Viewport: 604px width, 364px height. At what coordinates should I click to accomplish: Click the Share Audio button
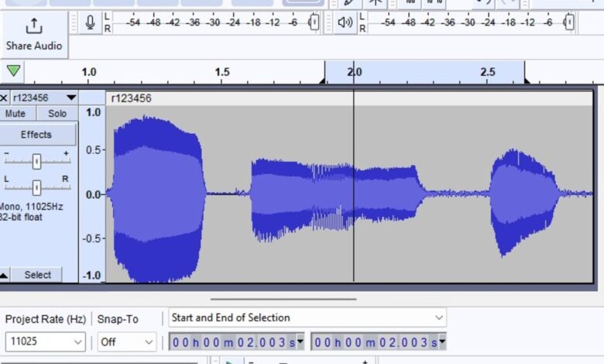[x=34, y=35]
